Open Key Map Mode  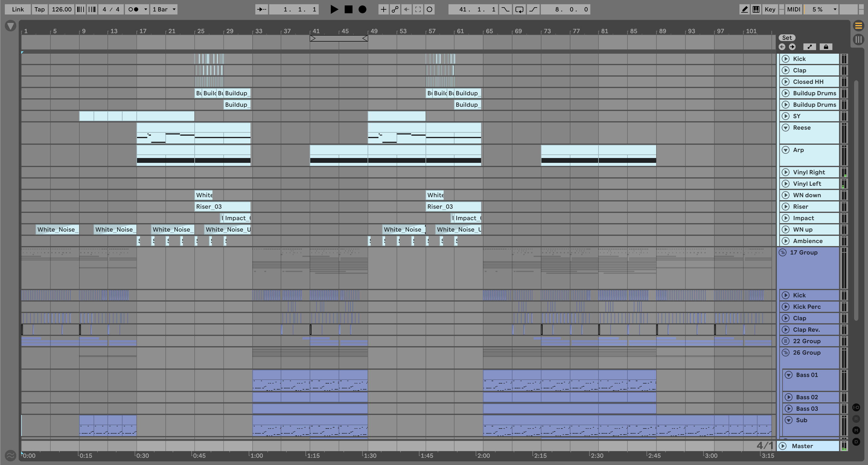pos(770,9)
